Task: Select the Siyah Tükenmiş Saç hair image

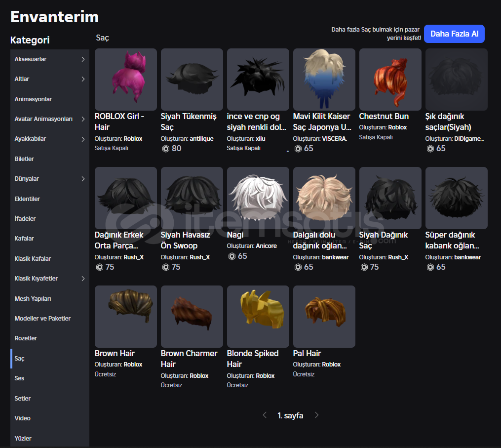Action: coord(192,80)
